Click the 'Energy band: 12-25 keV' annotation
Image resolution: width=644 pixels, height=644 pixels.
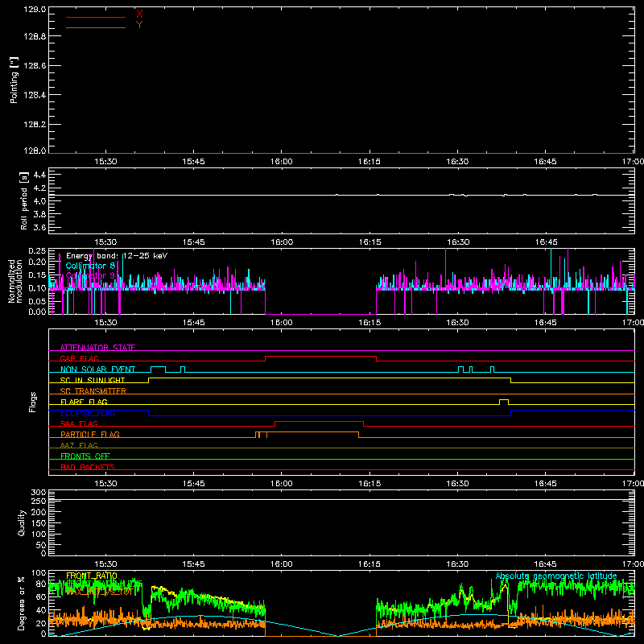point(117,256)
